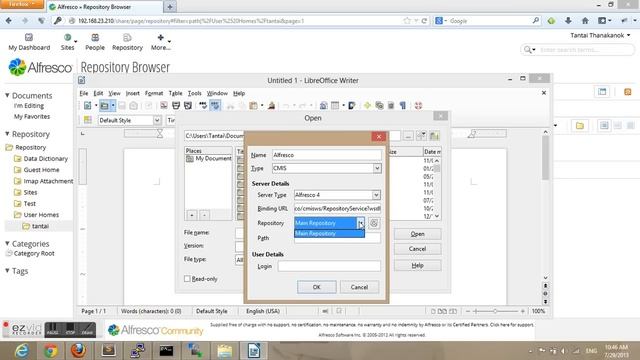
Task: Click the Repository icon in Alfresco header
Action: [x=127, y=38]
